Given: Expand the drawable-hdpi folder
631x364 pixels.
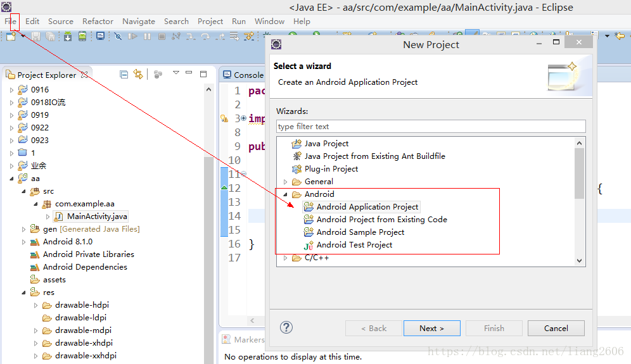Looking at the screenshot, I should click(36, 305).
